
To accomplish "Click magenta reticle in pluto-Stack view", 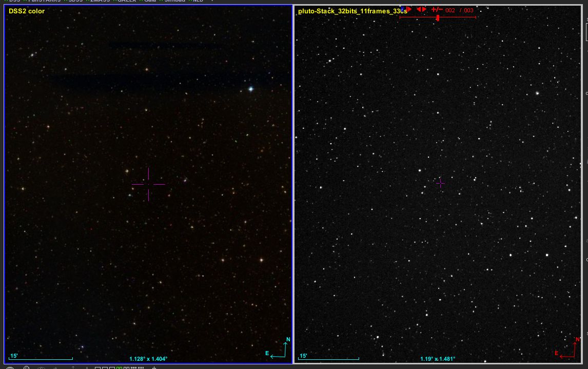I will 440,183.
